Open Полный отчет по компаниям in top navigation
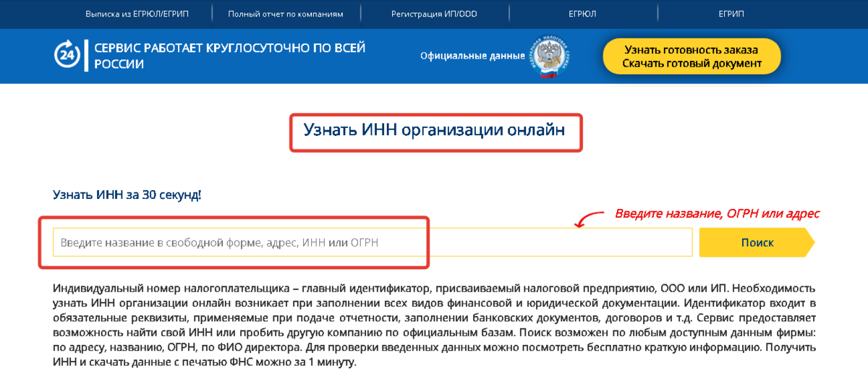This screenshot has height=371, width=868. (286, 14)
